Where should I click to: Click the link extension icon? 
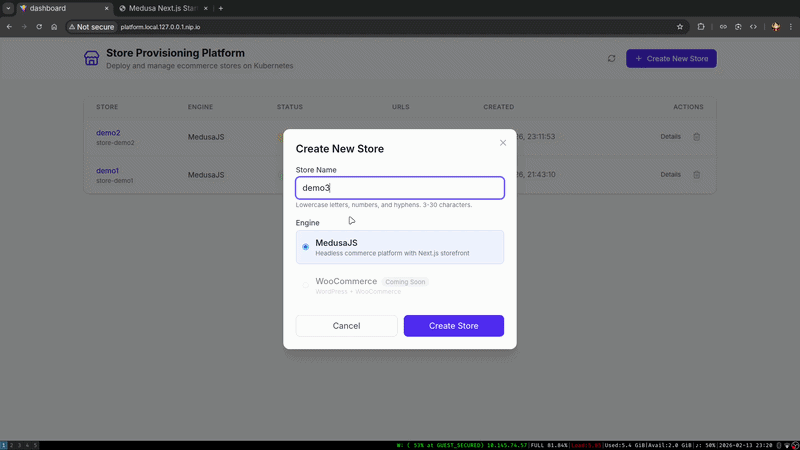(723, 27)
